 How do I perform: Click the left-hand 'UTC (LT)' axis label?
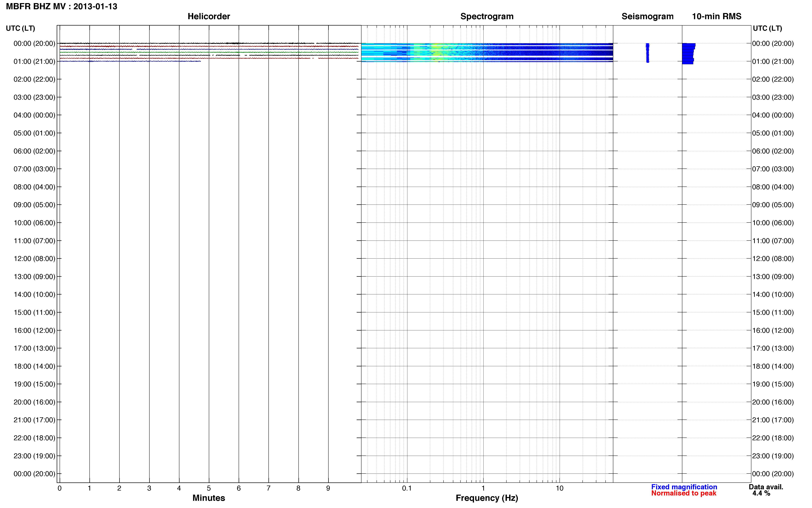pyautogui.click(x=21, y=28)
